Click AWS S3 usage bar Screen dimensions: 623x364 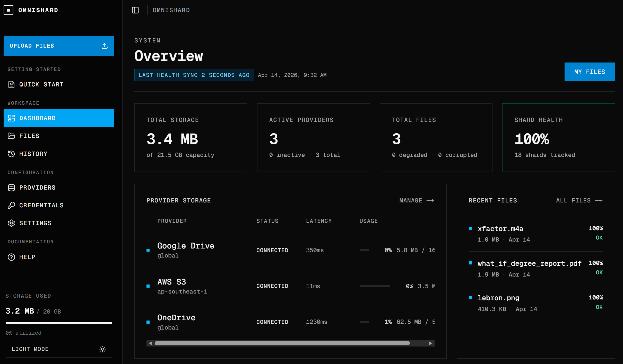pyautogui.click(x=375, y=286)
